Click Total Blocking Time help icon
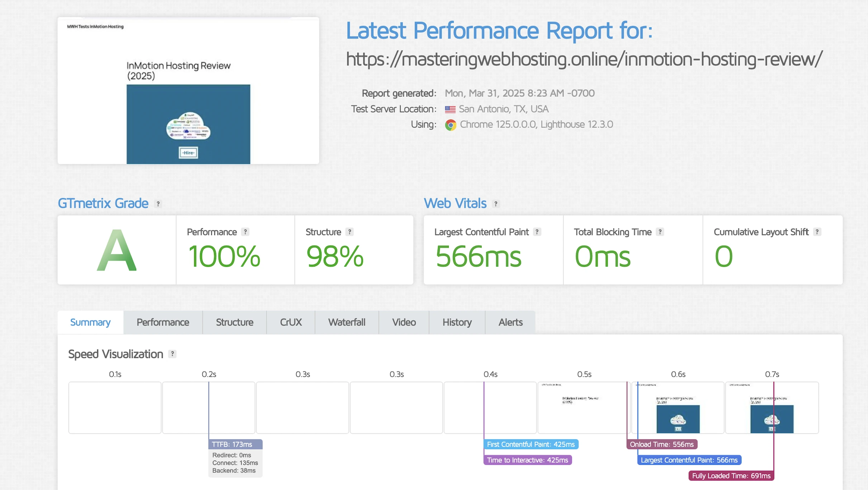This screenshot has width=868, height=490. [660, 232]
